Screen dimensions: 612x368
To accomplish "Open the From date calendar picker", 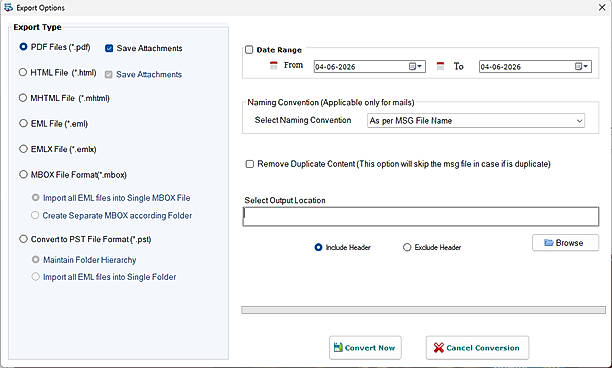I will pos(415,66).
